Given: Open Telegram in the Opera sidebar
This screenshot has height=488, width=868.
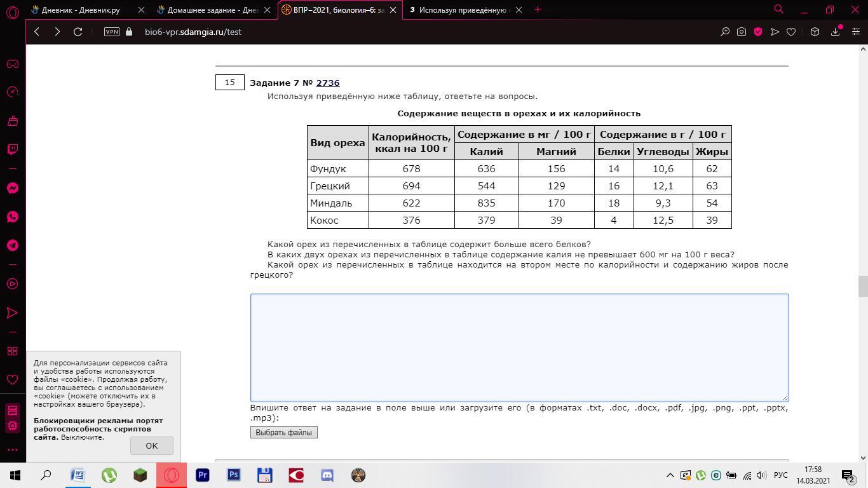Looking at the screenshot, I should (12, 245).
